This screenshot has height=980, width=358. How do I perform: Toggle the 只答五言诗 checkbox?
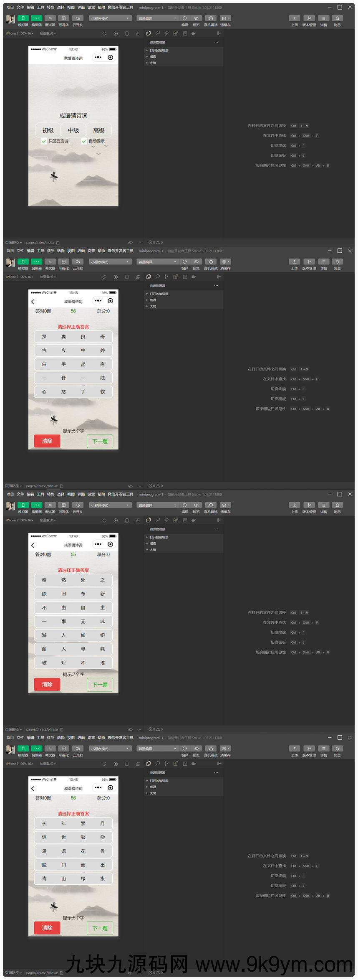point(44,141)
